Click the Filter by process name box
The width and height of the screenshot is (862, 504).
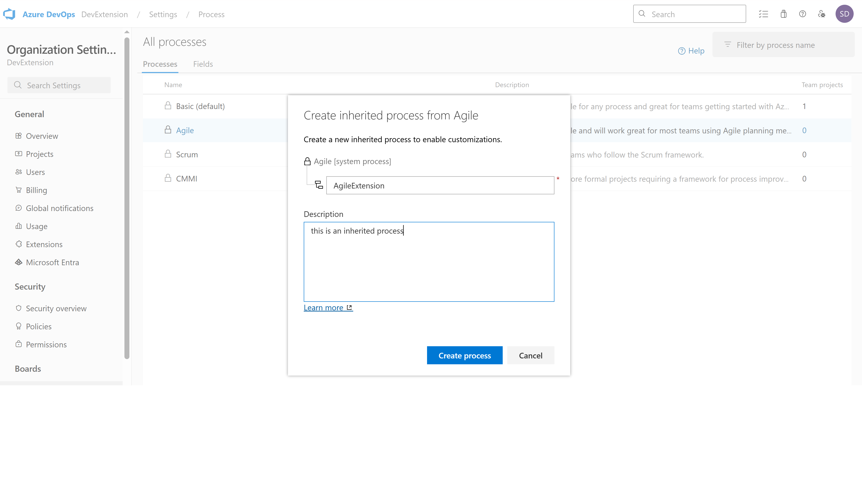[783, 45]
